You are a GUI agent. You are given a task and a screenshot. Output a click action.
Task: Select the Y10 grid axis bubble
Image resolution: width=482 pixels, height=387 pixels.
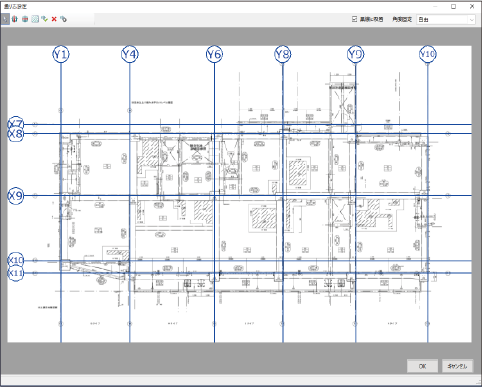[x=428, y=54]
